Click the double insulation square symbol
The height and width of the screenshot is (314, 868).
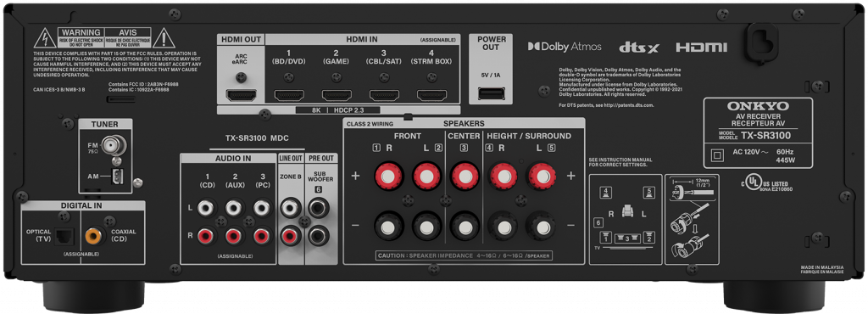coord(717,156)
